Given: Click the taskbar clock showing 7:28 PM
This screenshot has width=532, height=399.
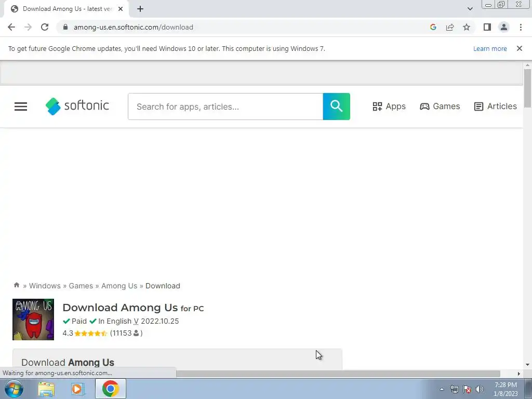Looking at the screenshot, I should pos(506,389).
